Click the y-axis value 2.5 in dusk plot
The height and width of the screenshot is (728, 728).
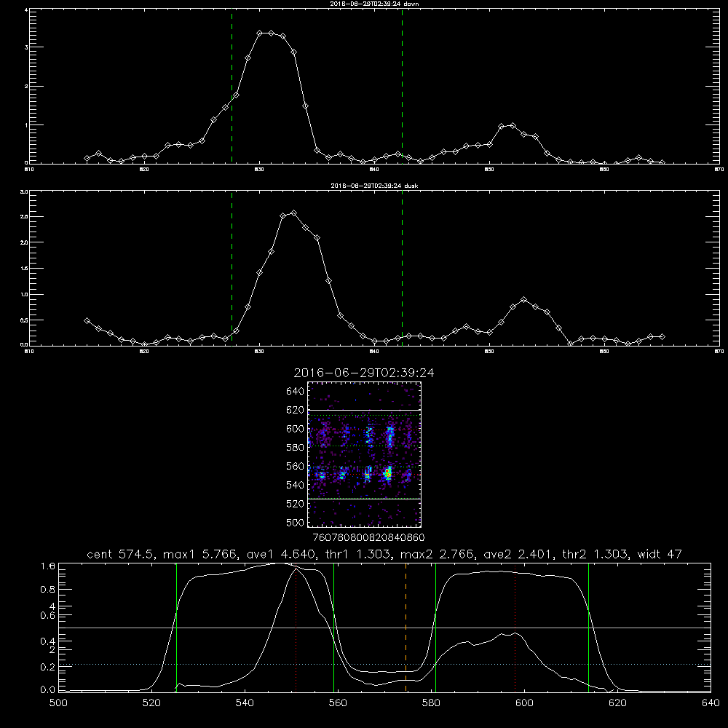click(24, 217)
